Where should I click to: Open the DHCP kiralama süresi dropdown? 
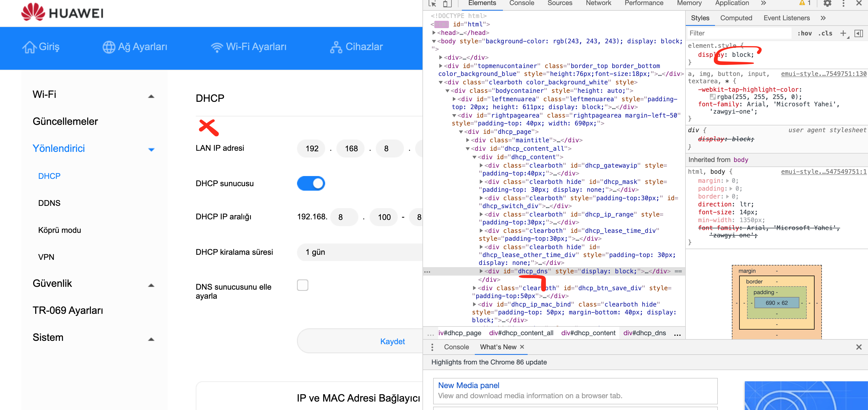coord(359,252)
